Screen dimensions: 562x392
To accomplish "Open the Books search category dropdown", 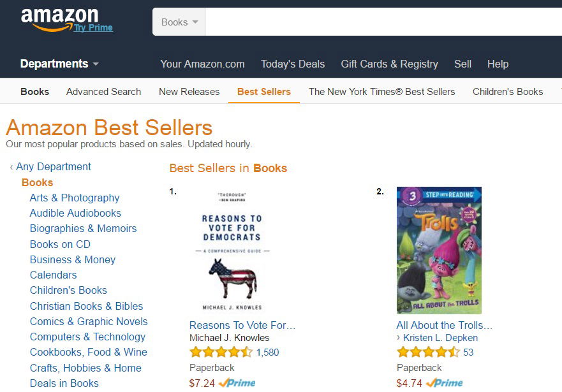I will click(179, 22).
